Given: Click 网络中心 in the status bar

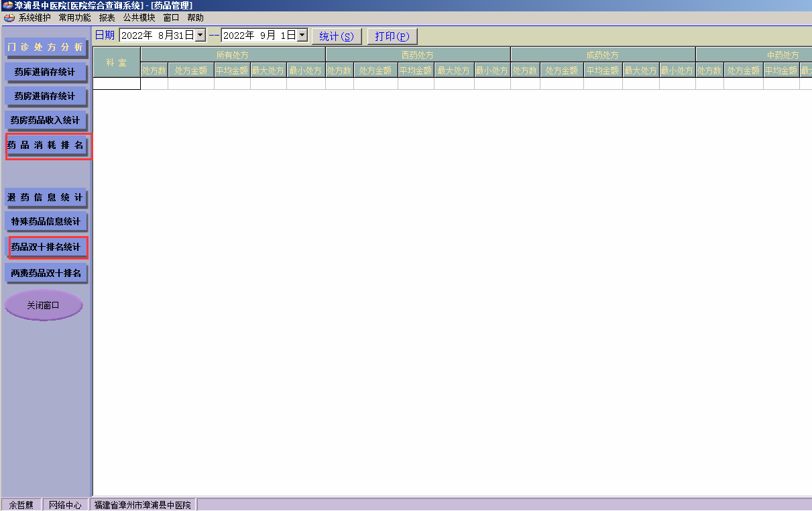Looking at the screenshot, I should coord(65,505).
